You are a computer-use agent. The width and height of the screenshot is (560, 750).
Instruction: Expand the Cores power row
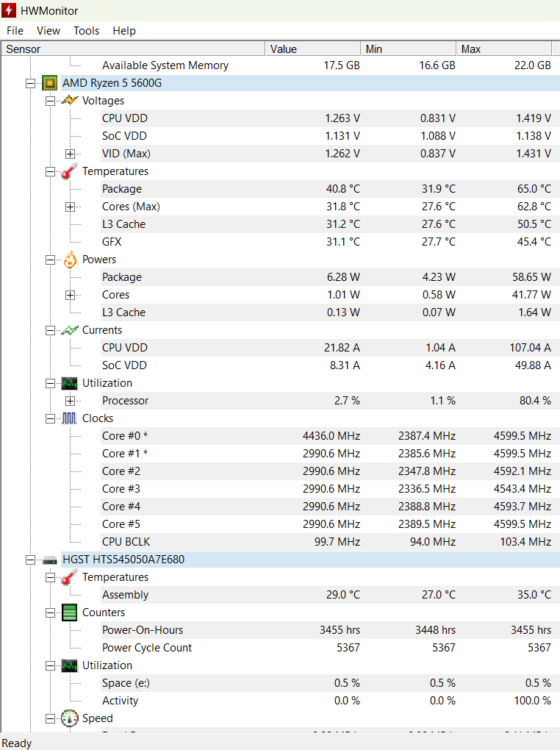(71, 295)
